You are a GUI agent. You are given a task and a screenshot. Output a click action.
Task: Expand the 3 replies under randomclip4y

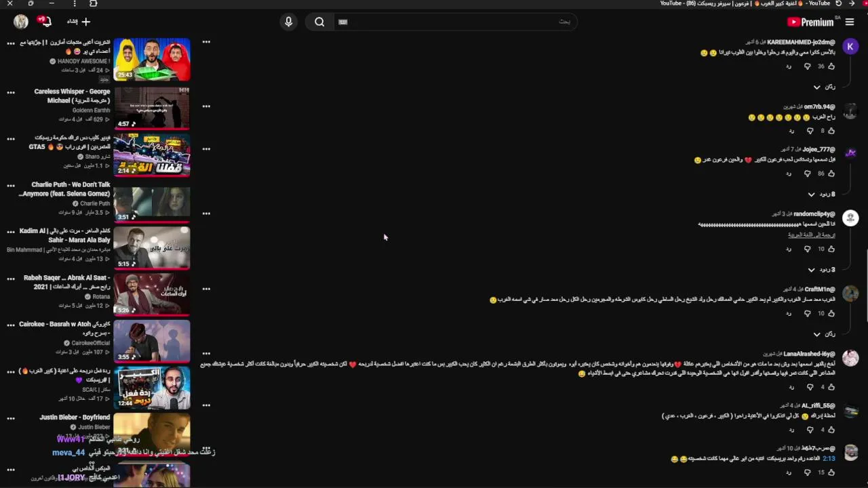(x=821, y=270)
